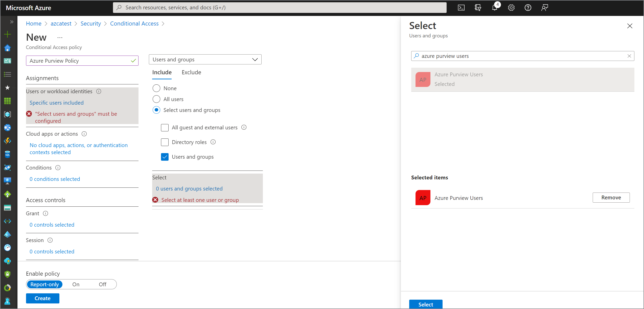Viewport: 644px width, 309px height.
Task: Check the Directory roles checkbox
Action: click(x=165, y=142)
